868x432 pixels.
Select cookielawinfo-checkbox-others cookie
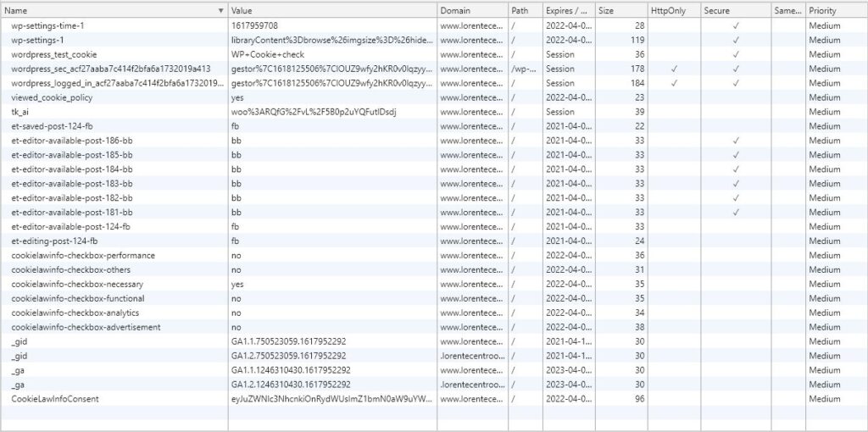pyautogui.click(x=434, y=270)
